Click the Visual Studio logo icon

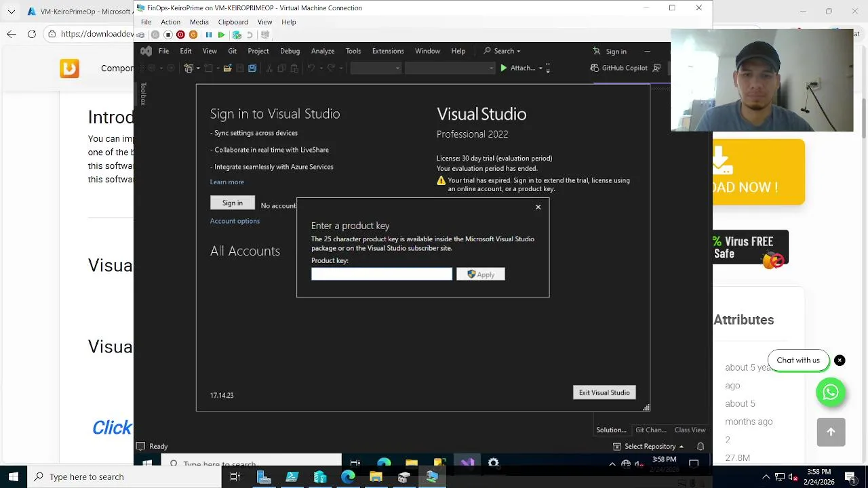pos(146,51)
